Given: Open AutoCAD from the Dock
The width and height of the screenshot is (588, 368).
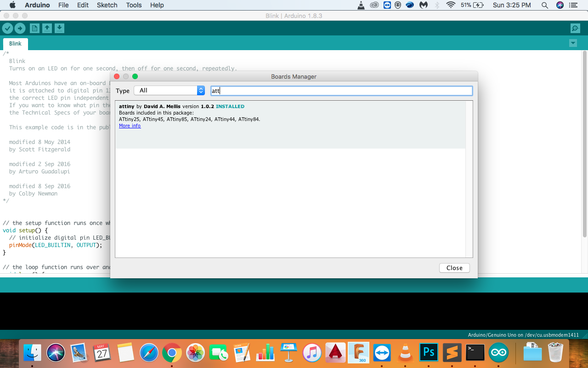Looking at the screenshot, I should pyautogui.click(x=335, y=353).
